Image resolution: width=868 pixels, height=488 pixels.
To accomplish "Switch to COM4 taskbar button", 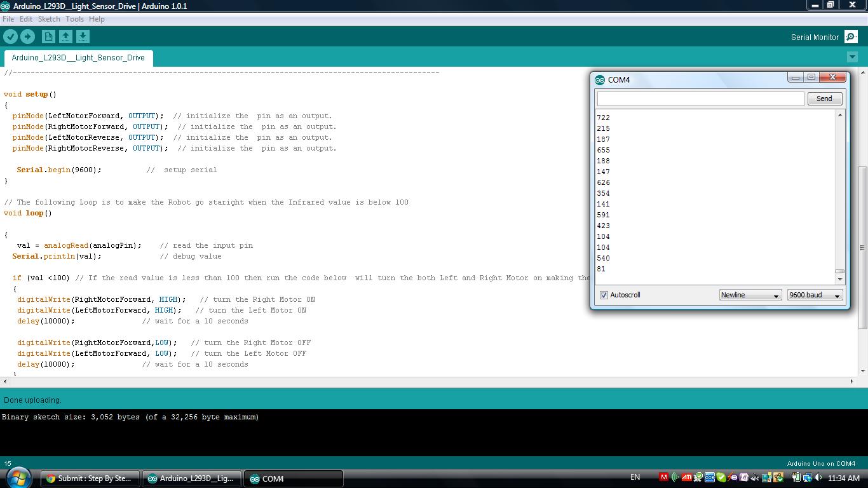I will pos(293,478).
